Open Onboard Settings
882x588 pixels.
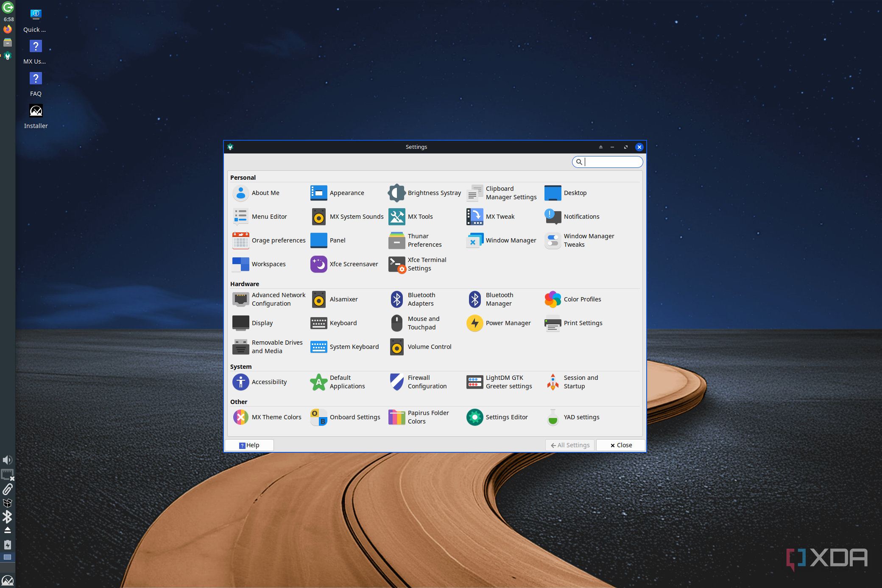coord(346,417)
